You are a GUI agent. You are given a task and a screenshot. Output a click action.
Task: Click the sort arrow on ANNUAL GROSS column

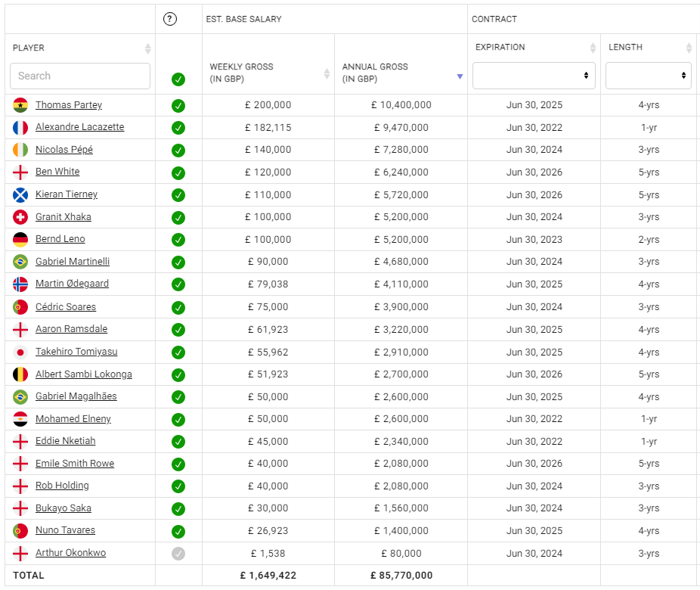coord(460,77)
